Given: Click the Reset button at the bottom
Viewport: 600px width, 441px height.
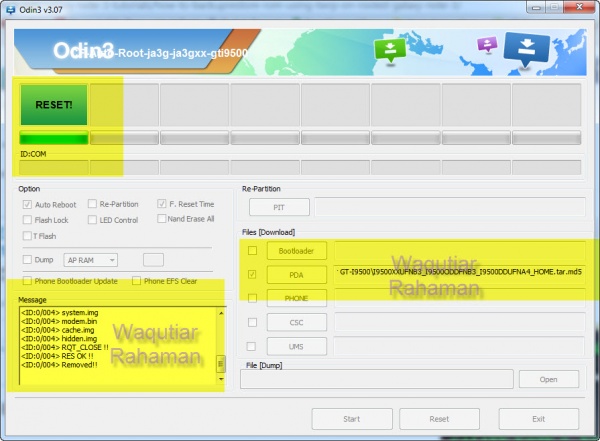Looking at the screenshot, I should [x=439, y=419].
